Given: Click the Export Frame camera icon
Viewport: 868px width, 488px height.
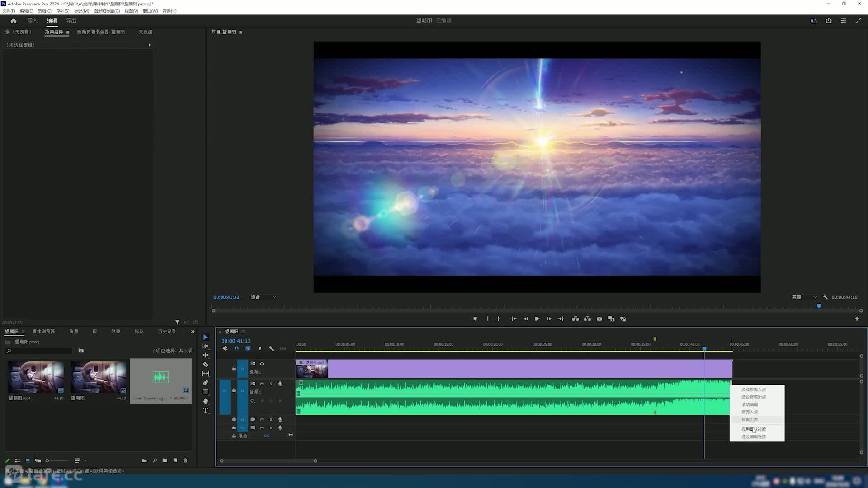Looking at the screenshot, I should [x=599, y=319].
